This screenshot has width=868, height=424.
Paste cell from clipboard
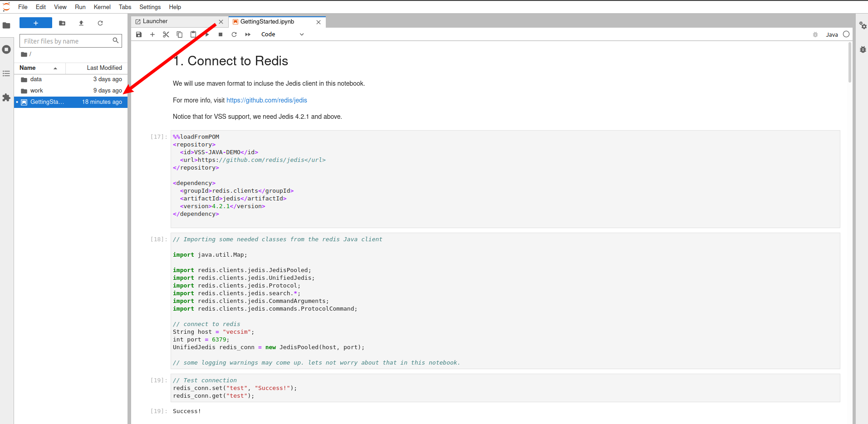[193, 34]
